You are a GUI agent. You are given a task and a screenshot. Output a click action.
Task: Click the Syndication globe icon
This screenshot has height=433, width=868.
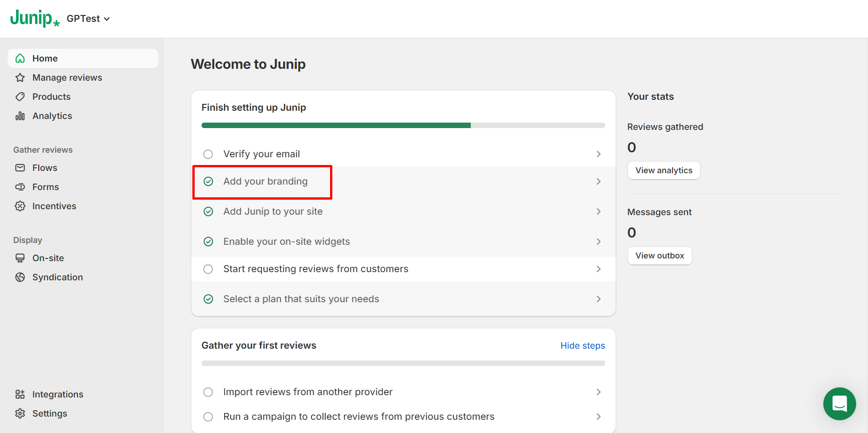click(x=20, y=277)
